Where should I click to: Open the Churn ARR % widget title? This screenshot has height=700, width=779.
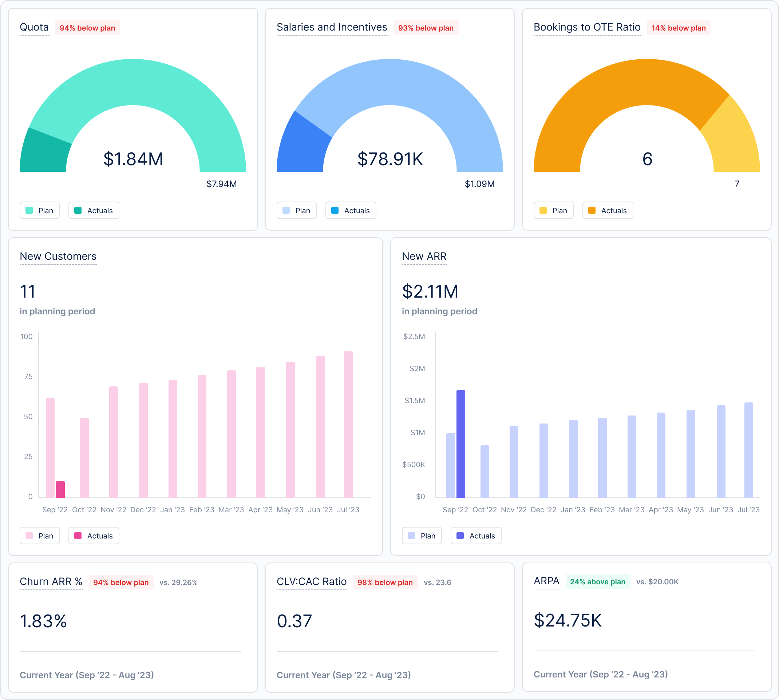[51, 581]
